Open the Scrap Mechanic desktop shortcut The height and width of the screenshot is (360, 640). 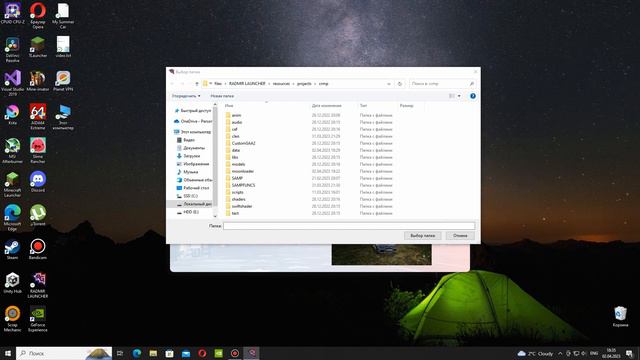tap(12, 319)
